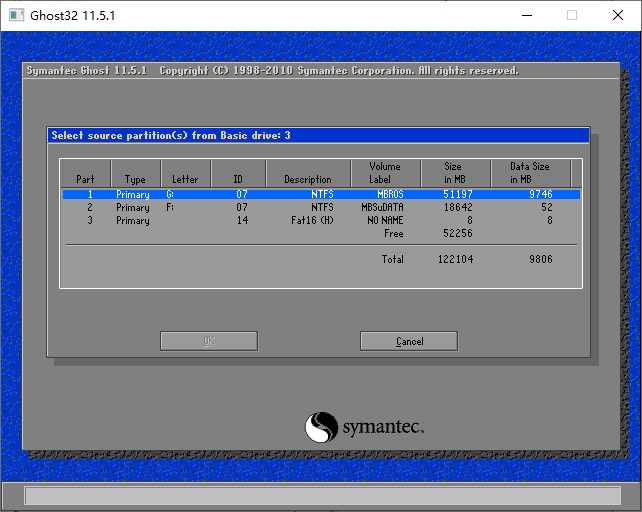Select partition 1 with MBROS volume label
The height and width of the screenshot is (512, 642).
tap(320, 194)
